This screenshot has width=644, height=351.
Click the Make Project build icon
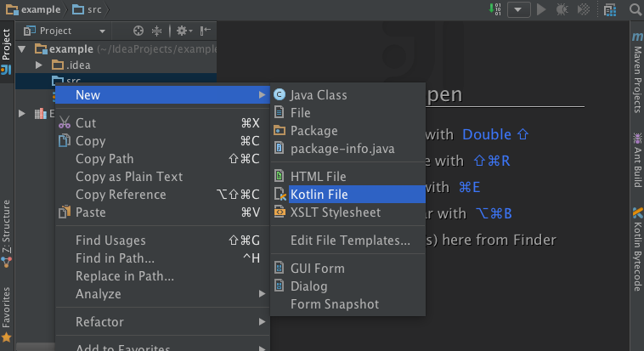pos(496,9)
